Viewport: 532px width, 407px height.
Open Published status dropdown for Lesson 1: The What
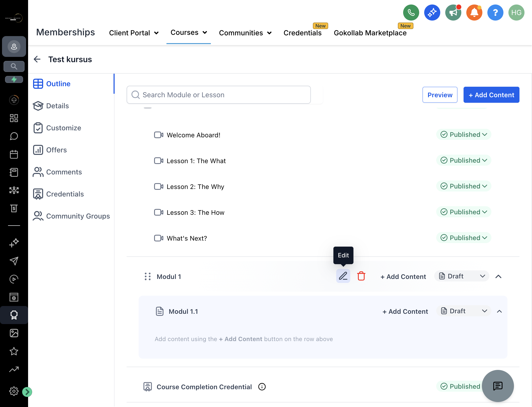[464, 160]
